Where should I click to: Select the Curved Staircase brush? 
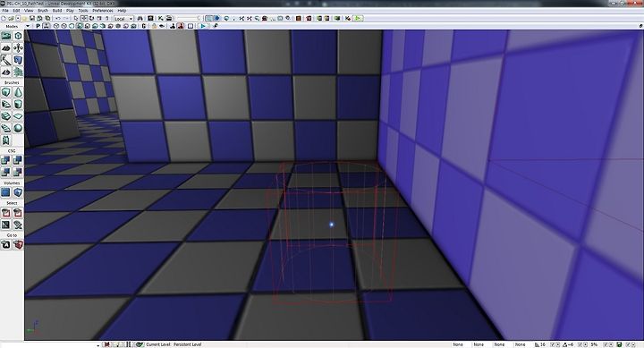point(5,105)
